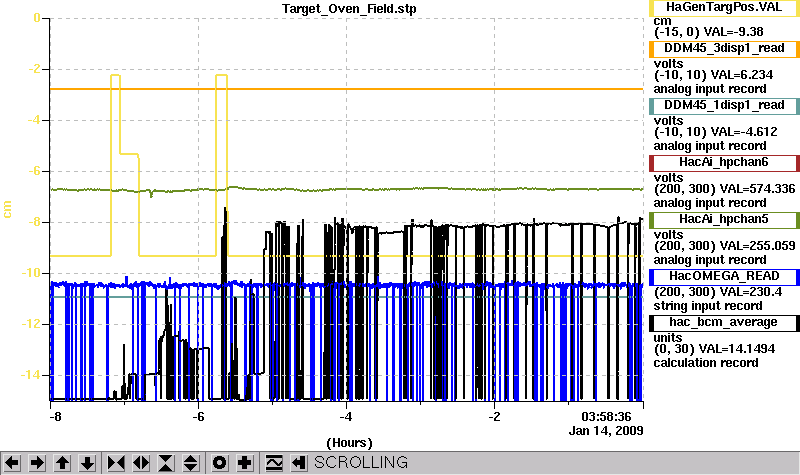Select the HacAi_hpchan6 legend entry

pyautogui.click(x=724, y=163)
